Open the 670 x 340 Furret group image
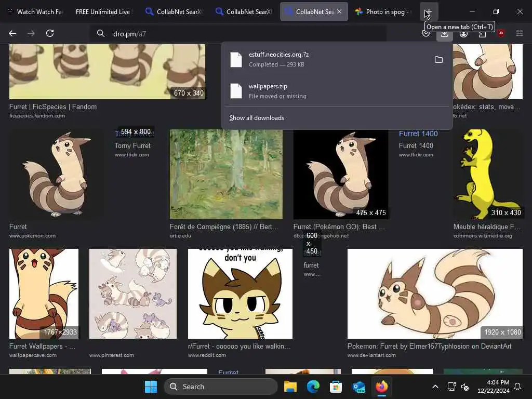This screenshot has width=532, height=399. pyautogui.click(x=107, y=71)
